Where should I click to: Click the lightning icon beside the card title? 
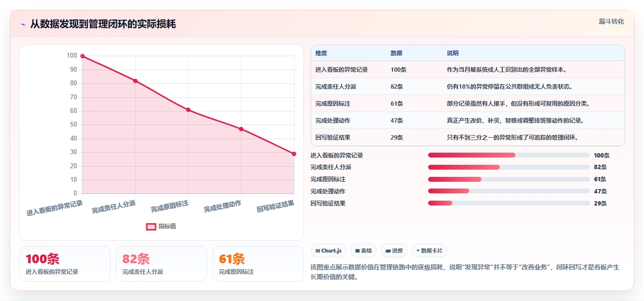tap(23, 24)
